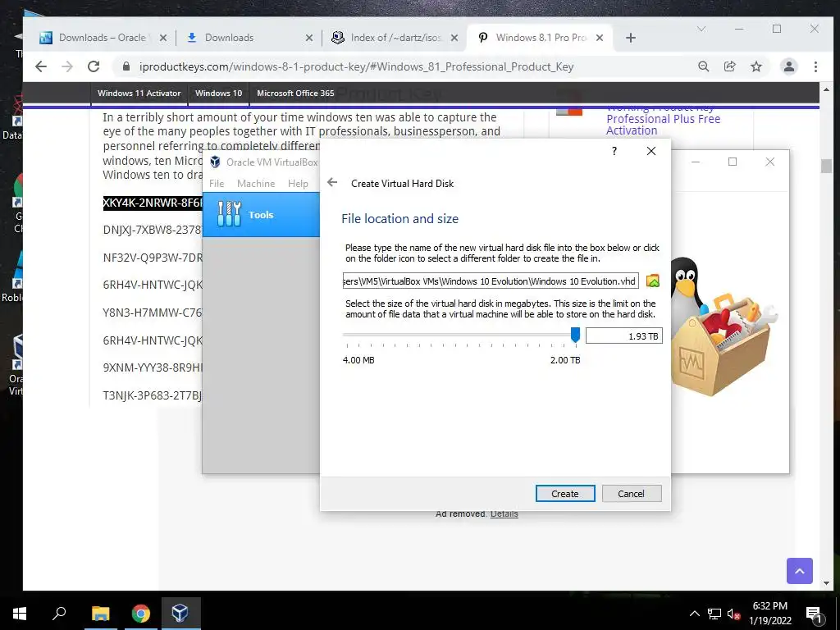
Task: Click the folder icon to choose file location
Action: point(652,281)
